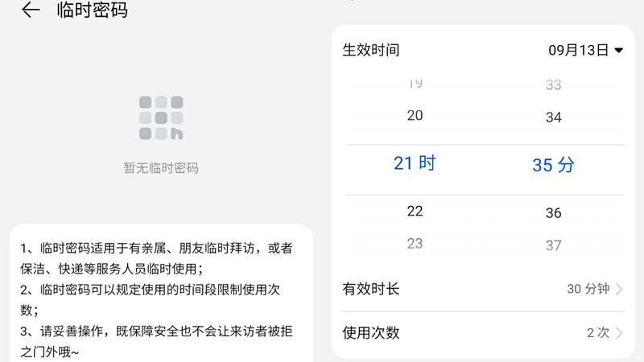
Task: Go back using the arrow icon
Action: pyautogui.click(x=31, y=10)
